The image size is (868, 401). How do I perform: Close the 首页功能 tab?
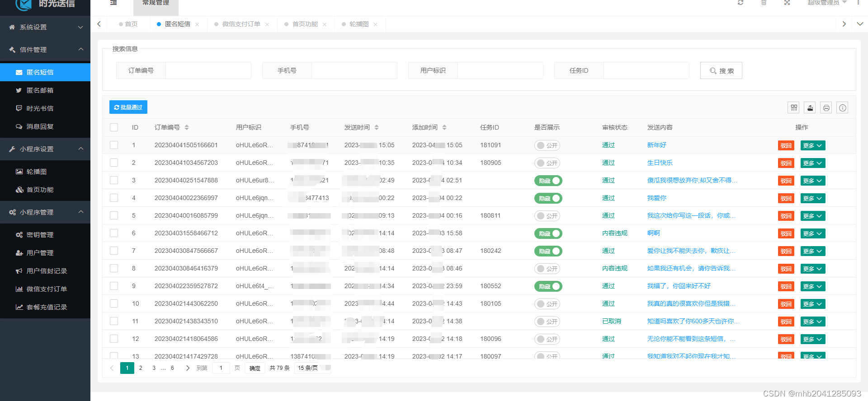325,24
